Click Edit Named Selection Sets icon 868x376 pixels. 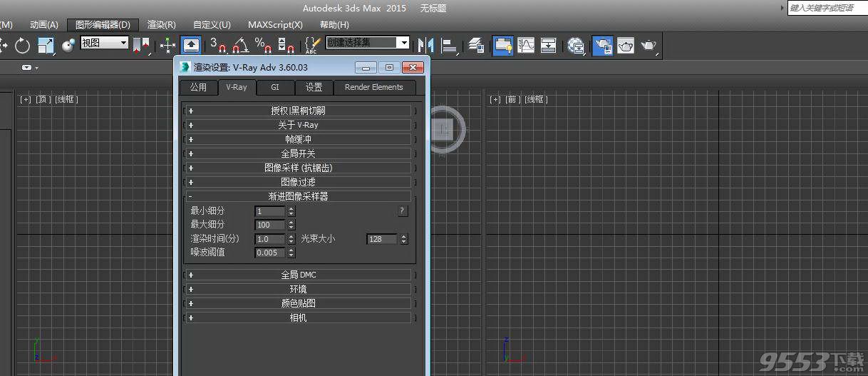click(x=312, y=46)
